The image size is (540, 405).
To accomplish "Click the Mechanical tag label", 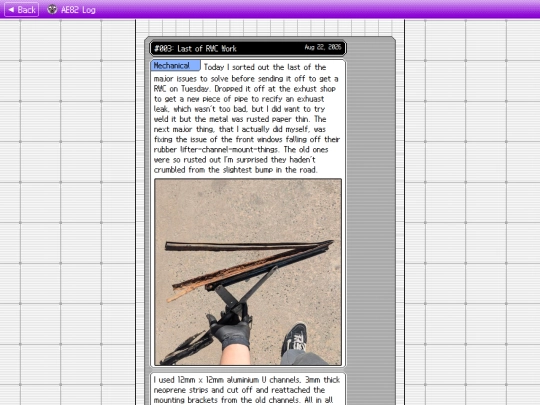I will (175, 65).
